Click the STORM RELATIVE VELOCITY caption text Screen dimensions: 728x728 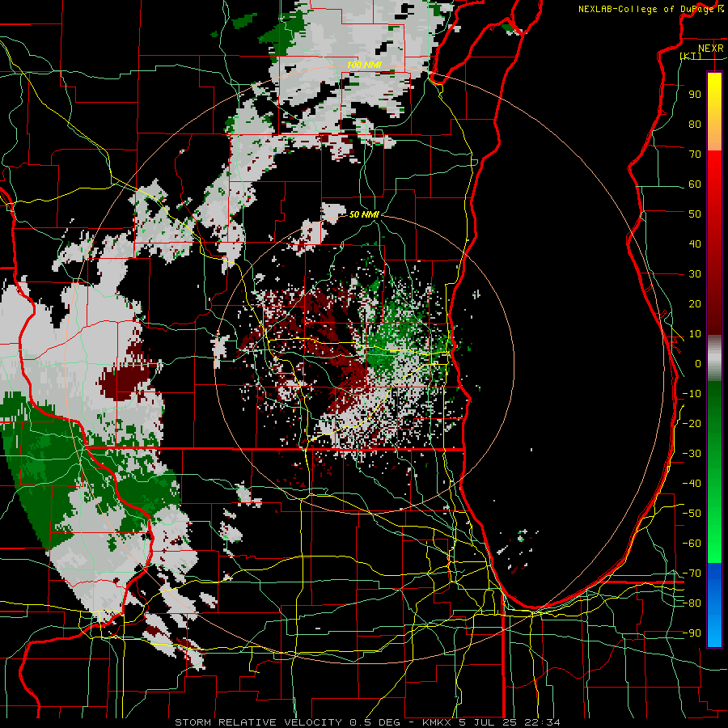pyautogui.click(x=258, y=722)
